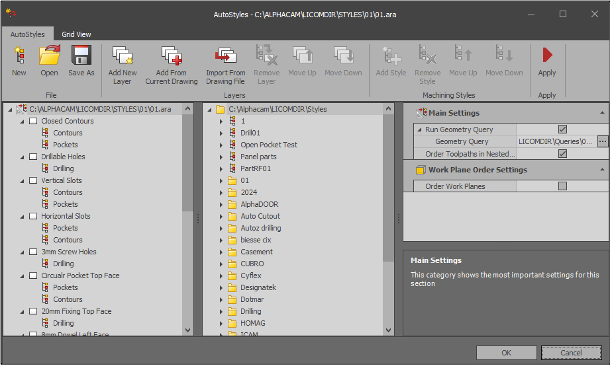The height and width of the screenshot is (365, 610).
Task: Click the Add Style icon
Action: [x=391, y=55]
